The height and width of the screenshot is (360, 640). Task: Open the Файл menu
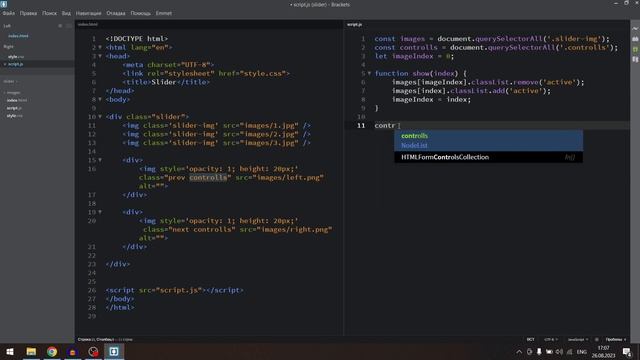[9, 13]
